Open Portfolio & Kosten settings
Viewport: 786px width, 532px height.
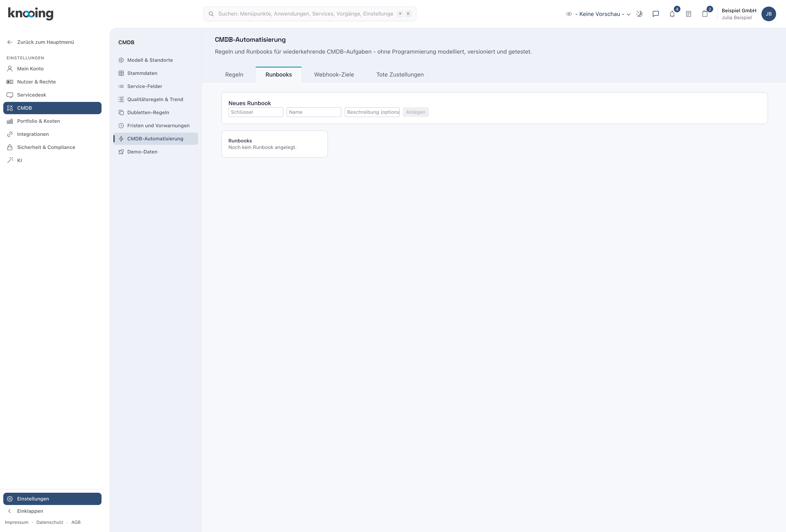(52, 121)
